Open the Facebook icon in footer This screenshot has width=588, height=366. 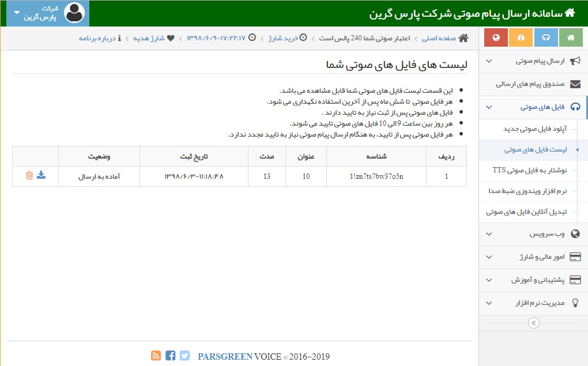(x=170, y=356)
